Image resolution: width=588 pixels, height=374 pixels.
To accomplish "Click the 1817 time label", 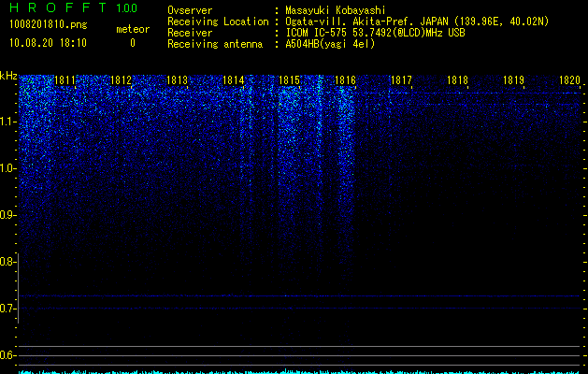I will 401,80.
